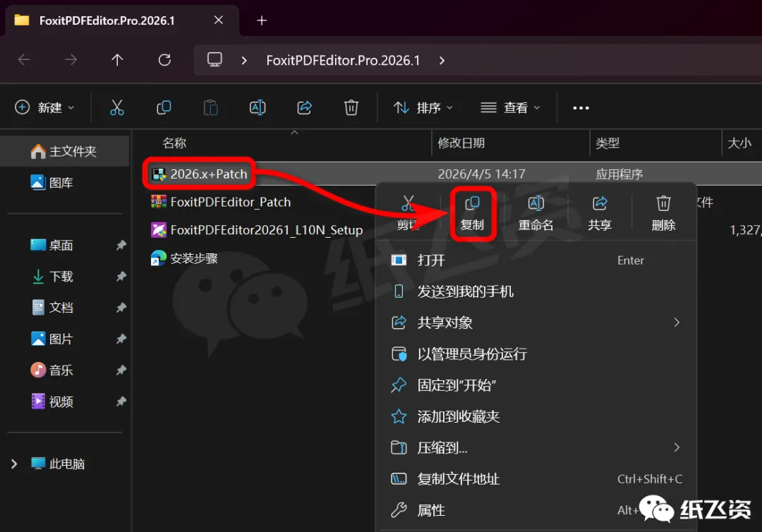Unpin 音乐 using its pin icon
The height and width of the screenshot is (532, 762).
pyautogui.click(x=121, y=370)
